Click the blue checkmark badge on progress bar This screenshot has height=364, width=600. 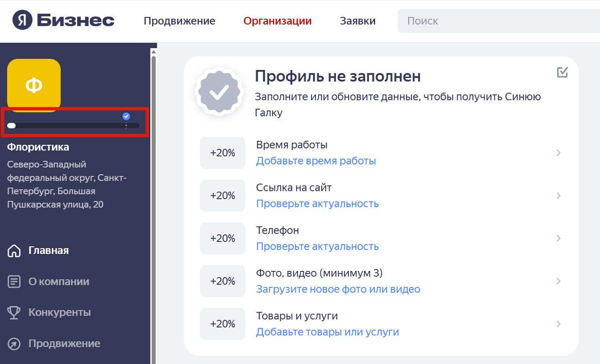[126, 116]
